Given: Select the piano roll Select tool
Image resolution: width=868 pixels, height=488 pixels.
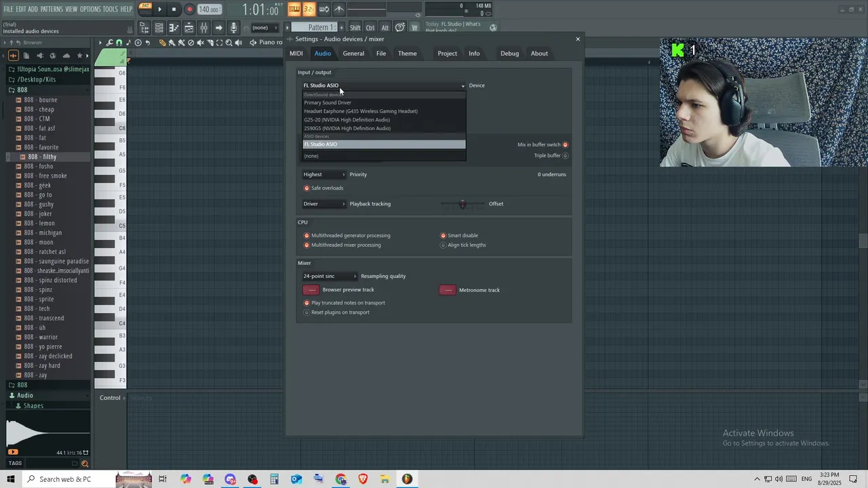Looking at the screenshot, I should (219, 43).
